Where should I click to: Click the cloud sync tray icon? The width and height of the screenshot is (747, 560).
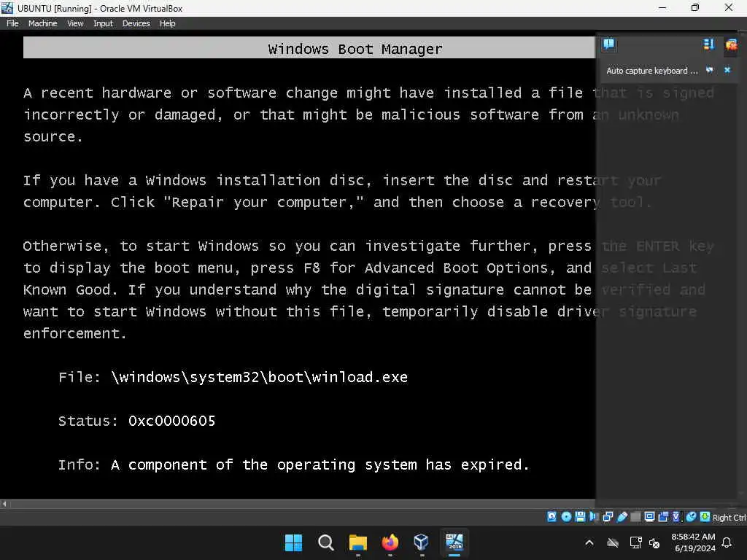point(613,542)
